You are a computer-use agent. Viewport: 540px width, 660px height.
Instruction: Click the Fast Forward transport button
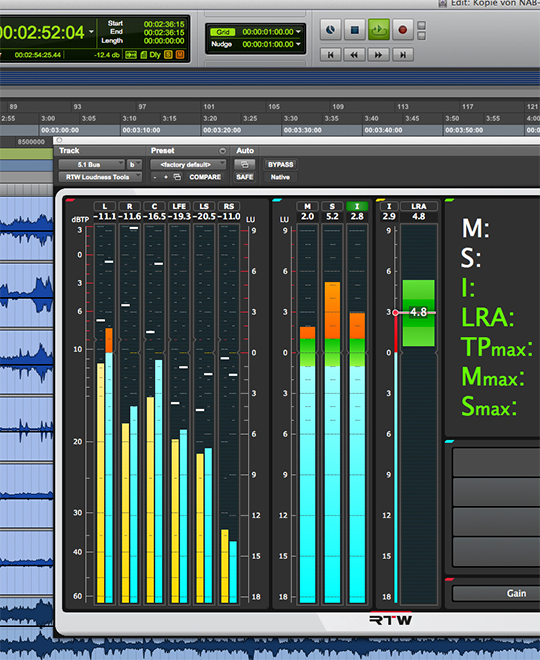(x=378, y=55)
